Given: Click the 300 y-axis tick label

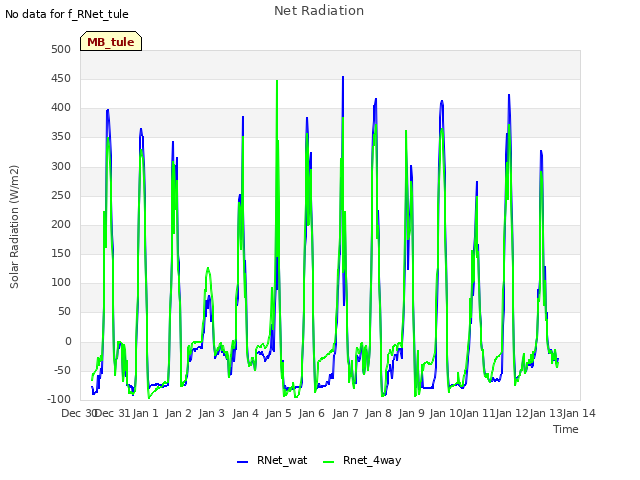Looking at the screenshot, I should 61,166.
